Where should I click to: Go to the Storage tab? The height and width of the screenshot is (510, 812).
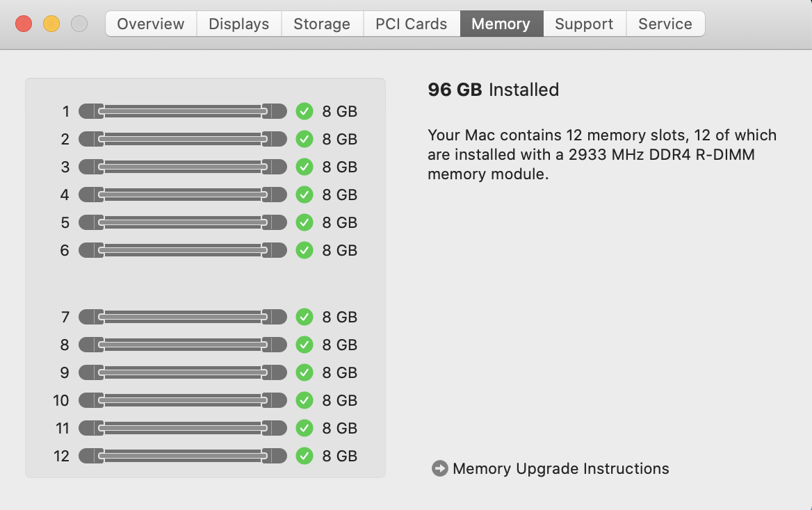[x=322, y=24]
